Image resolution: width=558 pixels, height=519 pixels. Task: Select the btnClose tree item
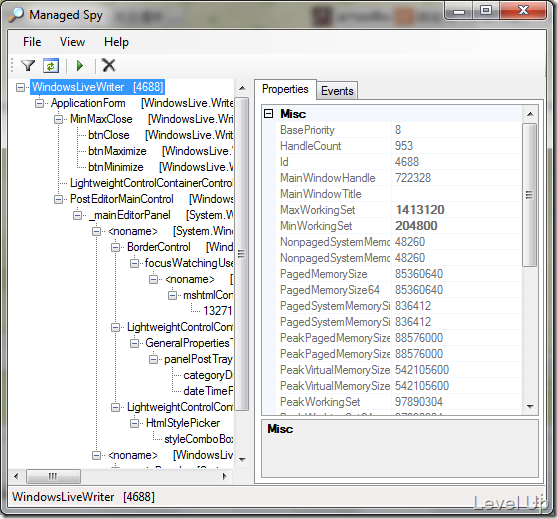pyautogui.click(x=109, y=135)
